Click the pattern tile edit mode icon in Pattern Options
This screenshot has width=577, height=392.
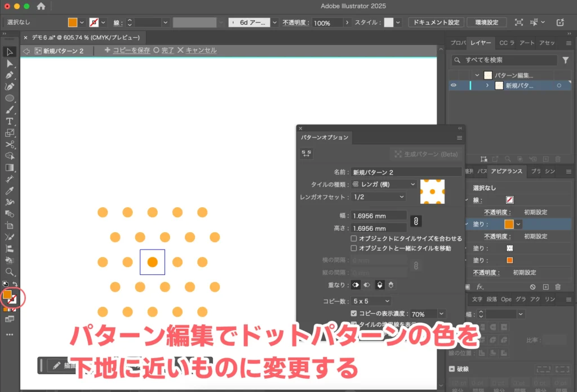[306, 153]
